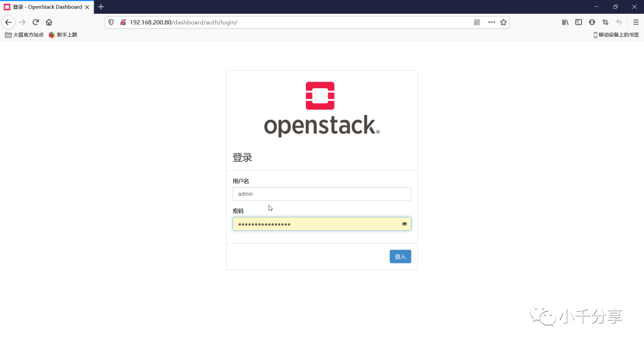The width and height of the screenshot is (644, 345).
Task: Restore down the Firefox window
Action: point(615,7)
